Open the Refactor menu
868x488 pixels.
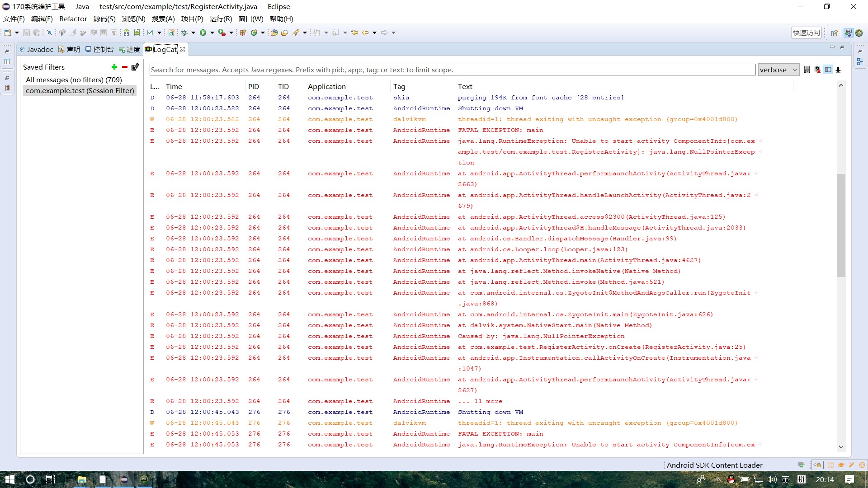(73, 19)
